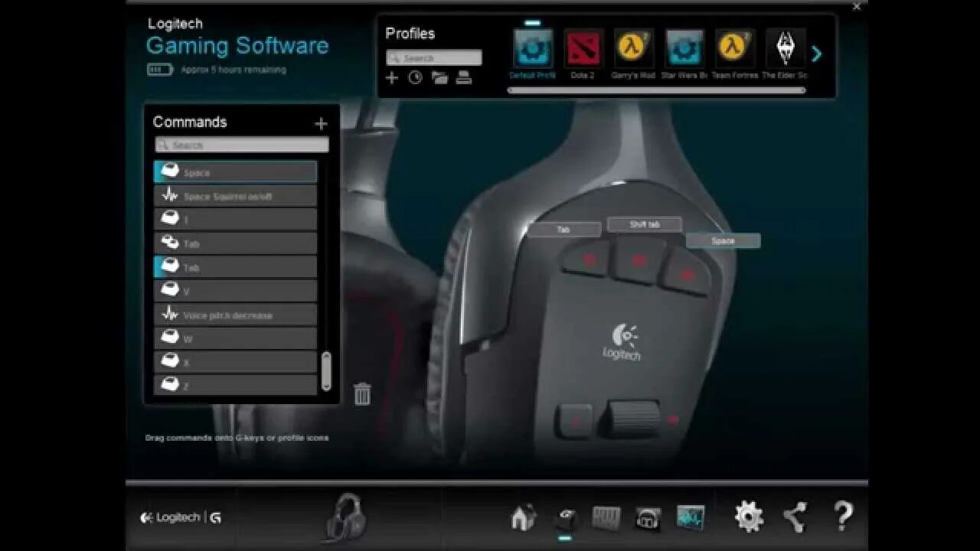Select the X command row
980x551 pixels.
pos(236,361)
